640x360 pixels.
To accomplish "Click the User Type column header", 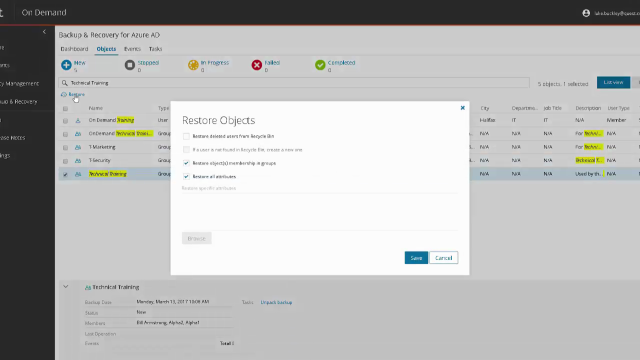I will 618,108.
